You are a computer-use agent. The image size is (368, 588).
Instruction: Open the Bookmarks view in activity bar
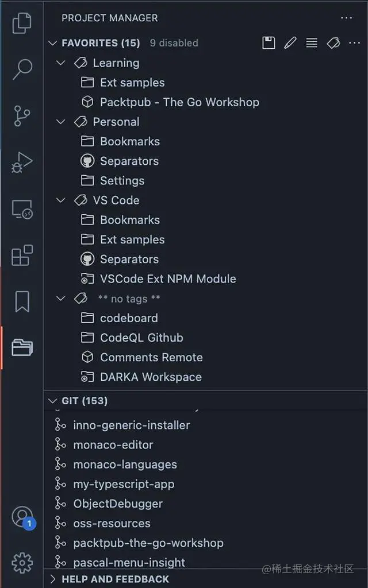22,301
